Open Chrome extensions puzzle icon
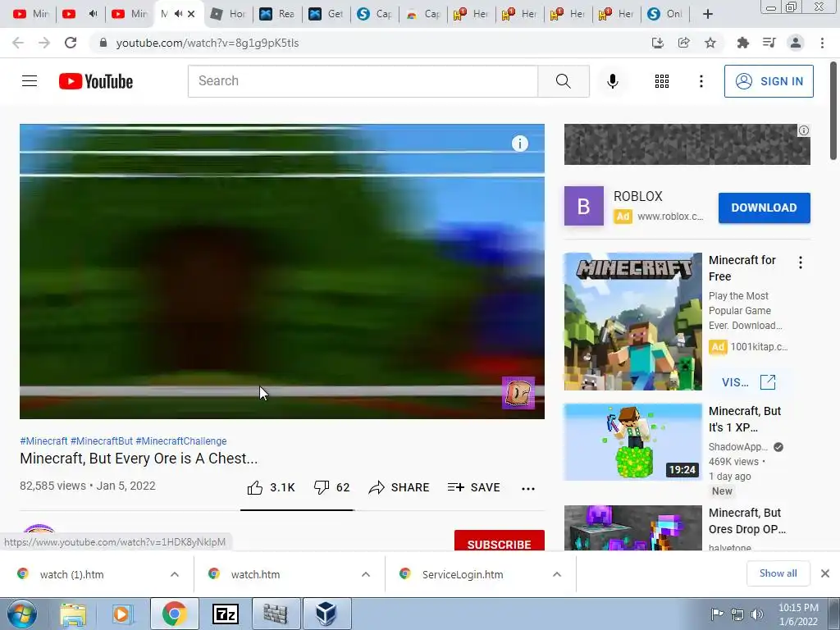840x630 pixels. [742, 43]
